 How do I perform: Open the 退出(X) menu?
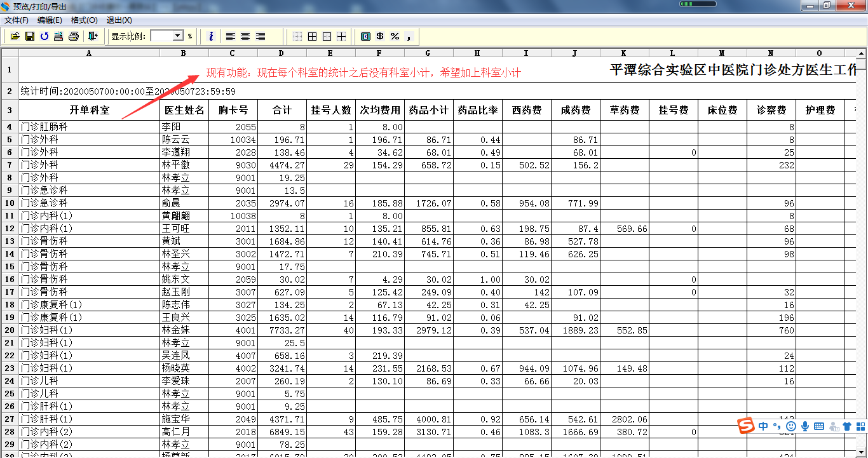click(x=119, y=20)
